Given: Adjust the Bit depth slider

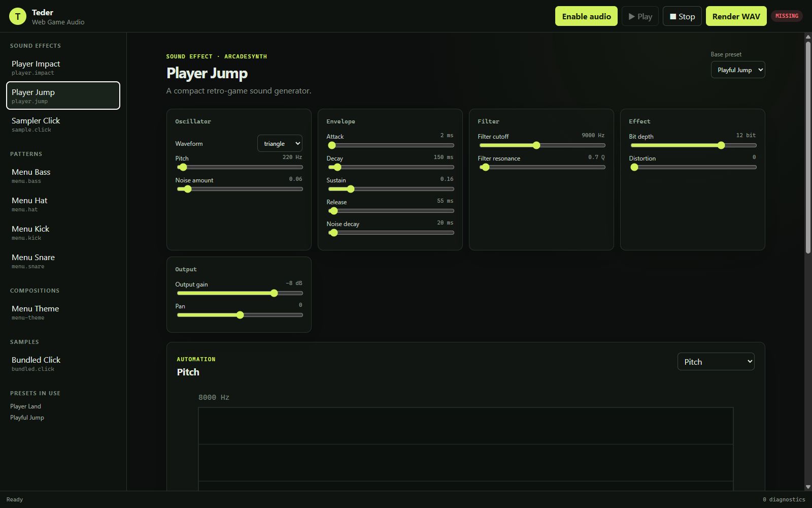Looking at the screenshot, I should coord(693,145).
